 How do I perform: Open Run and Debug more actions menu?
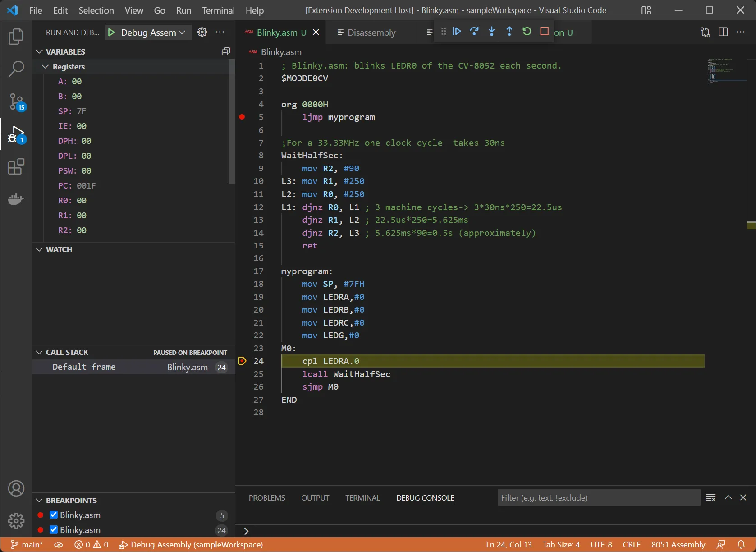click(220, 32)
